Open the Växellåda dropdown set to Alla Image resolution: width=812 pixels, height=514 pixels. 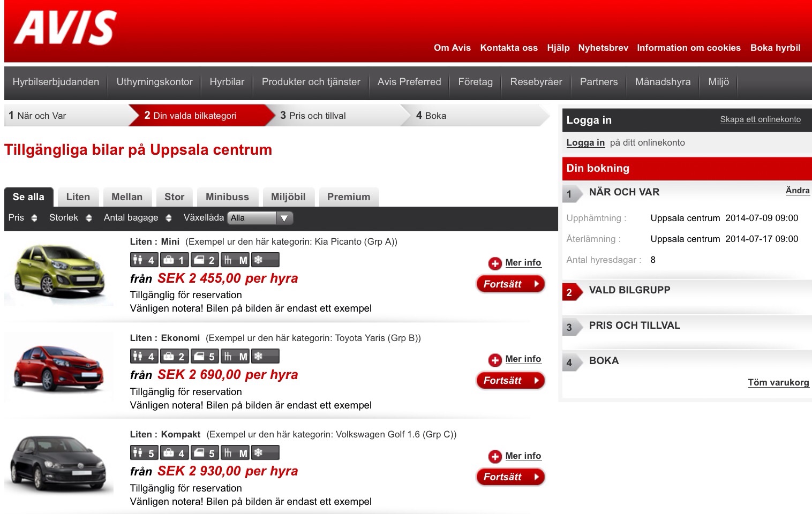(260, 218)
